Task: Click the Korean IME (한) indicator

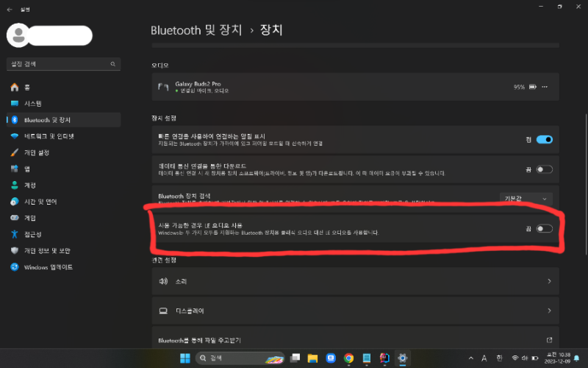Action: coord(499,358)
